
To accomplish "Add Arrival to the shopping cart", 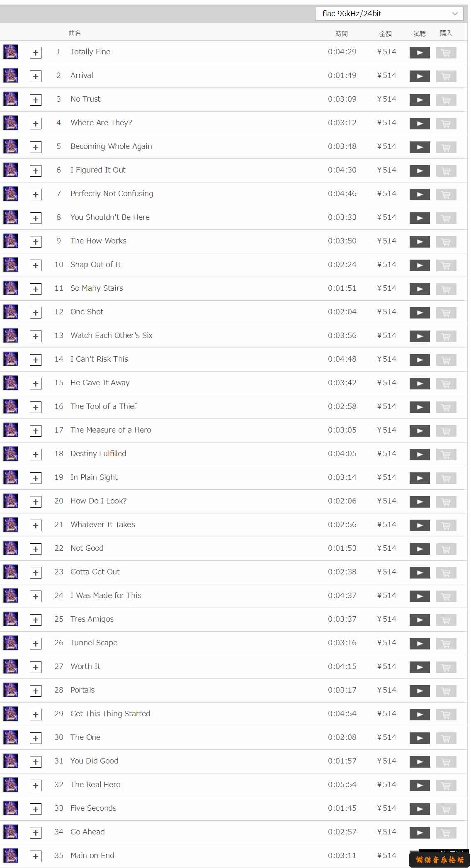I will point(446,76).
